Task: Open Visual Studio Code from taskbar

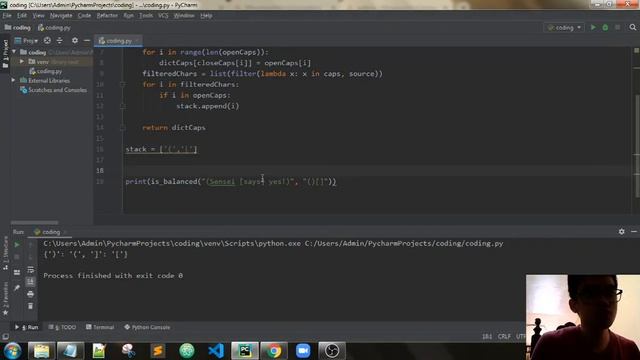Action: tap(216, 351)
